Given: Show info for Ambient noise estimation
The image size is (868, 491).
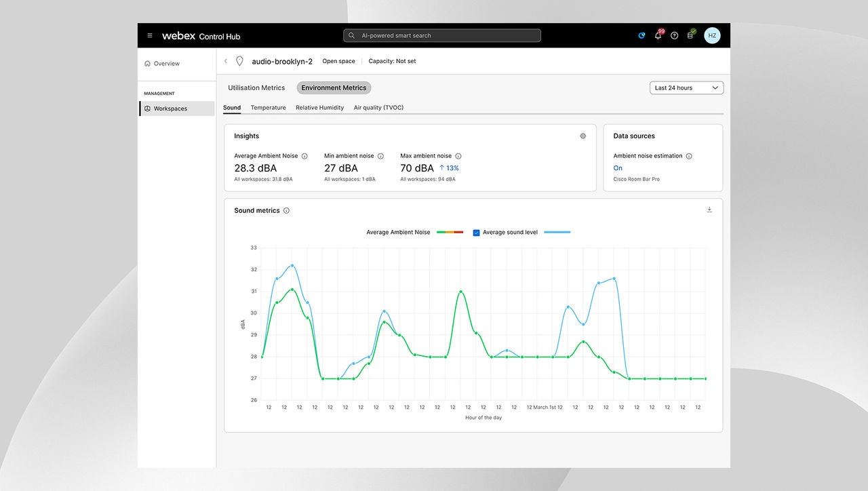Looking at the screenshot, I should 689,156.
